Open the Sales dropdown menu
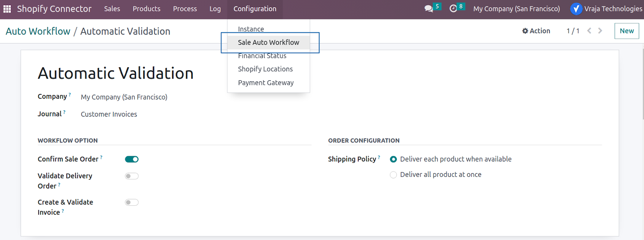 pyautogui.click(x=112, y=9)
